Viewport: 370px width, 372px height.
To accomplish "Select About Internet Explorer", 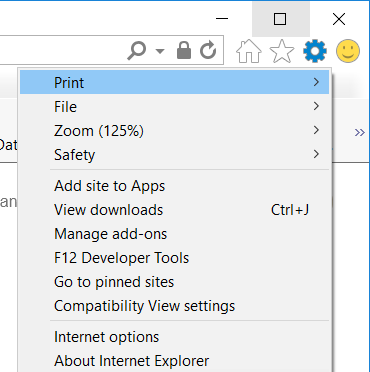I will pos(174,361).
